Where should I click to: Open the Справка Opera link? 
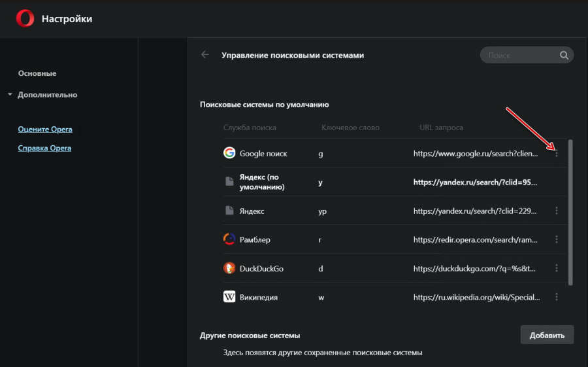click(x=44, y=148)
